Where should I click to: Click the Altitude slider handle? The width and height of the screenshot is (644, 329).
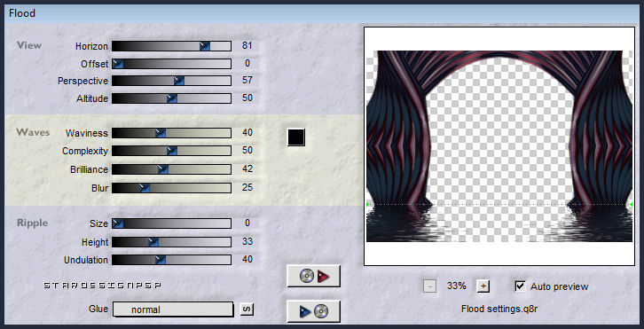(x=172, y=98)
